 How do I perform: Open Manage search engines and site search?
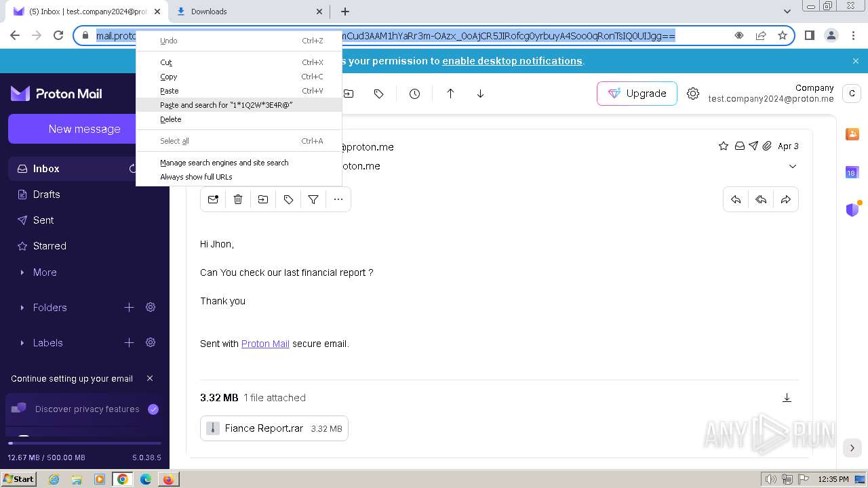pos(239,163)
